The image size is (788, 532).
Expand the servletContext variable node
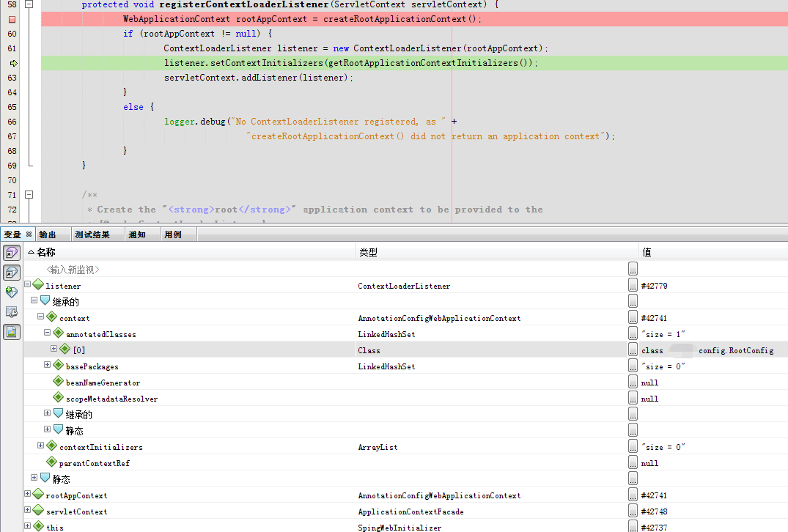(28, 509)
